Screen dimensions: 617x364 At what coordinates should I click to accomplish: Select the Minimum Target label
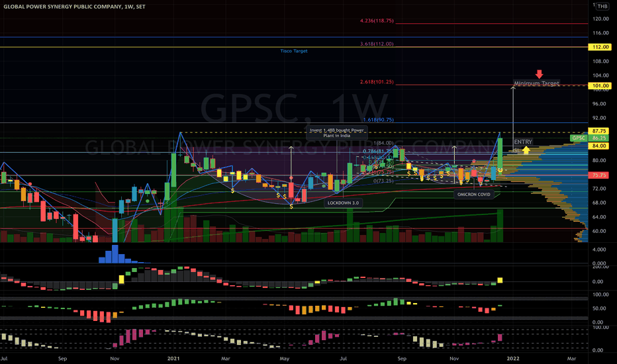536,83
